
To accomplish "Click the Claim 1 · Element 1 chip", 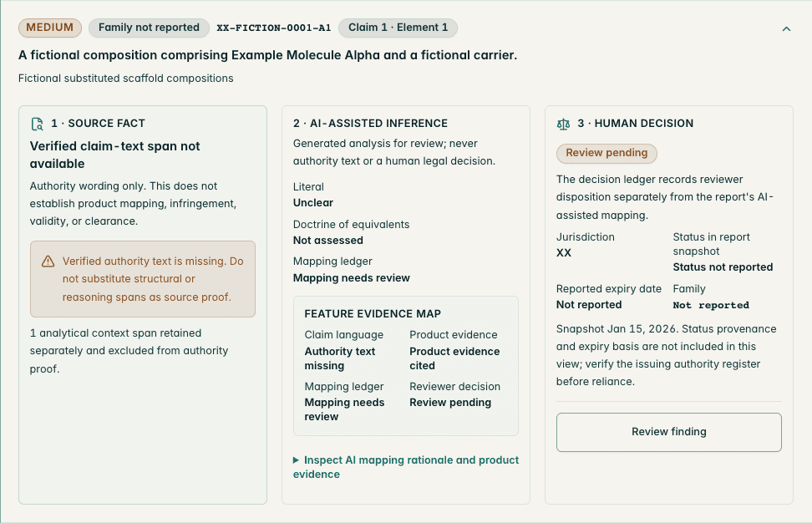I will [398, 28].
